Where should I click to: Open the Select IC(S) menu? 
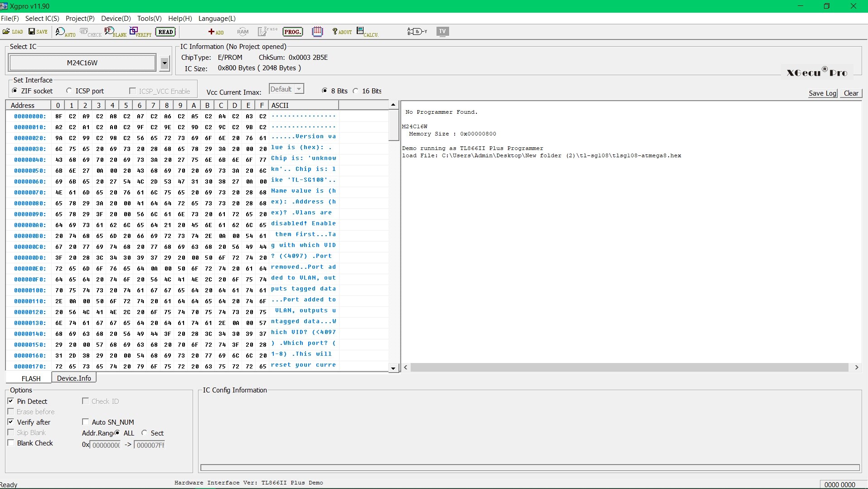tap(42, 19)
